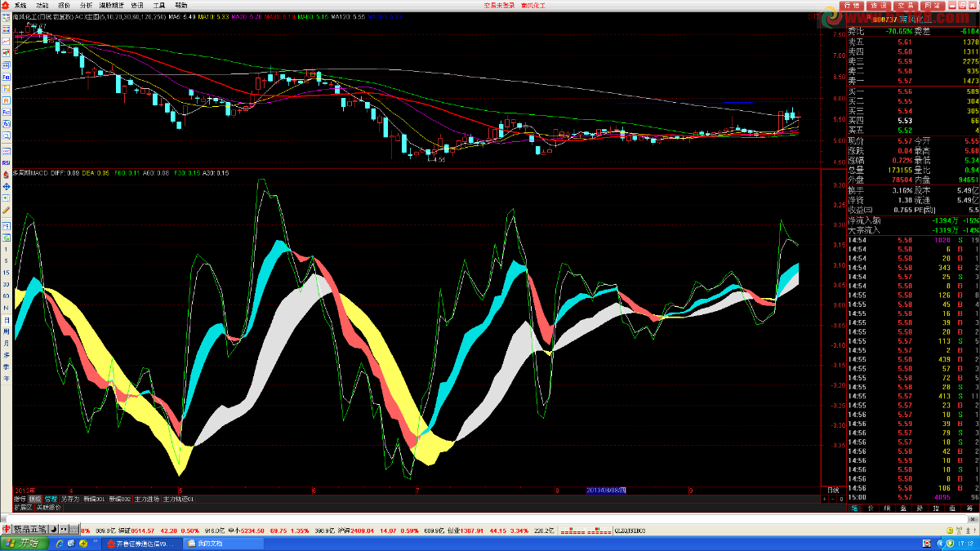This screenshot has width=980, height=551.
Task: Switch to 细 tab in the quote panel
Action: 887,508
